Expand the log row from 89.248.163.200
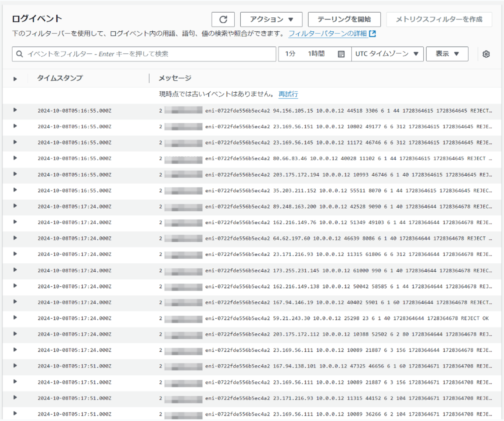The height and width of the screenshot is (421, 504). tap(15, 206)
